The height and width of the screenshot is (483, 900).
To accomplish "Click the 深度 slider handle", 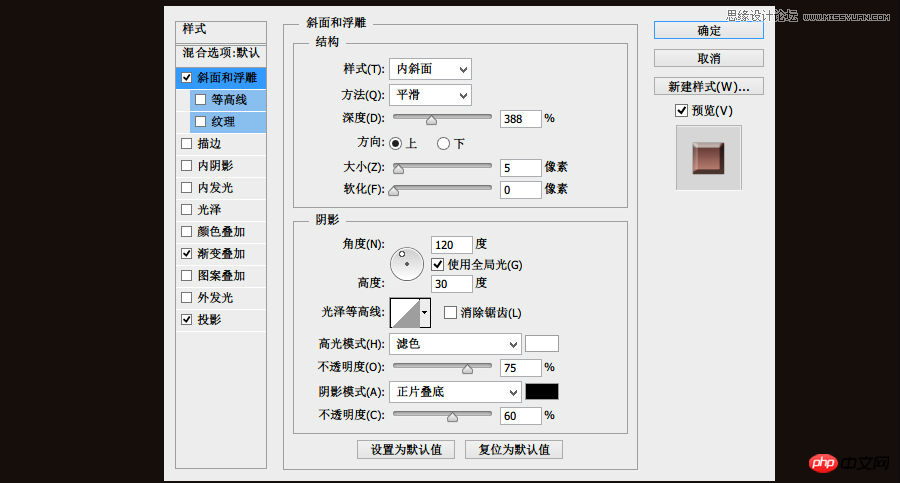I will [431, 119].
